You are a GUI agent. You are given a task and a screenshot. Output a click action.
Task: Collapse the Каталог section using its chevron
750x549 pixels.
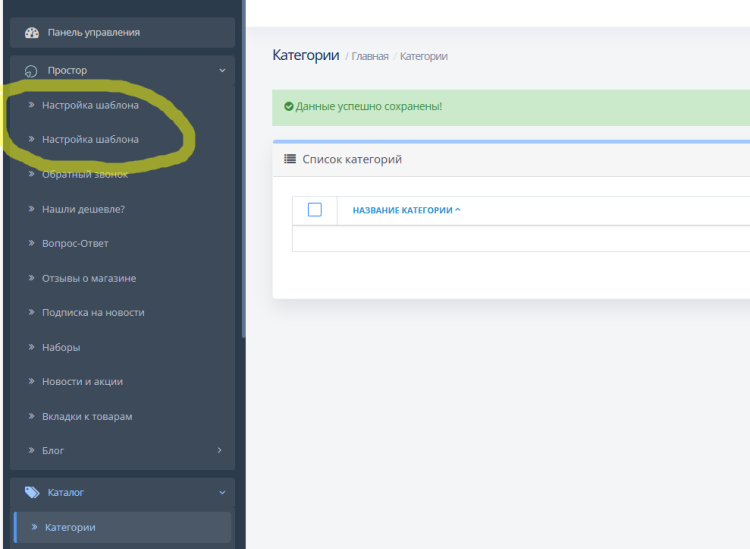(221, 492)
